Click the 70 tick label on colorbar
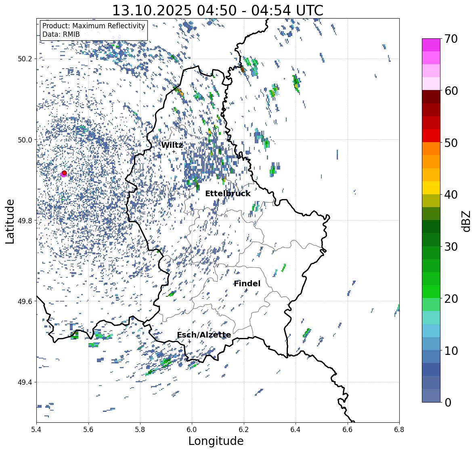The width and height of the screenshot is (476, 451). 451,39
